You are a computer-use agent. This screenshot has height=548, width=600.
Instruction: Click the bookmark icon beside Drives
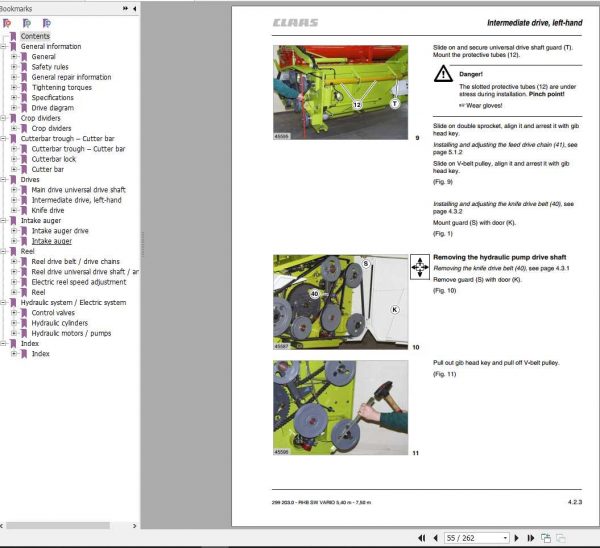(x=13, y=180)
